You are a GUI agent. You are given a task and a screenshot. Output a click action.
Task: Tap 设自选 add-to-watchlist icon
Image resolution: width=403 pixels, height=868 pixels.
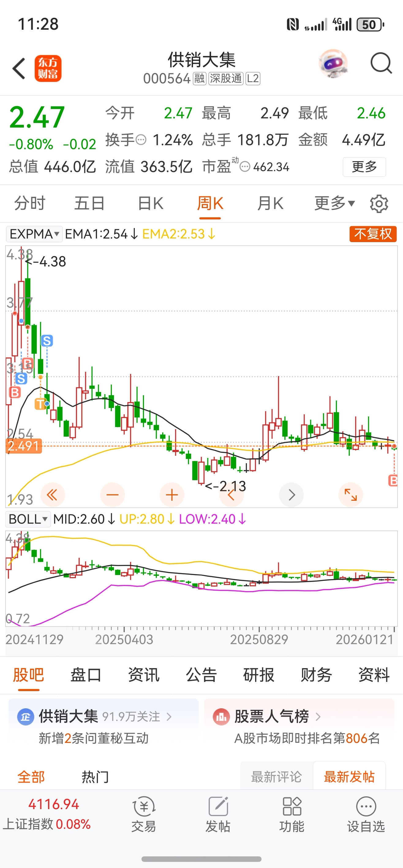tap(366, 814)
